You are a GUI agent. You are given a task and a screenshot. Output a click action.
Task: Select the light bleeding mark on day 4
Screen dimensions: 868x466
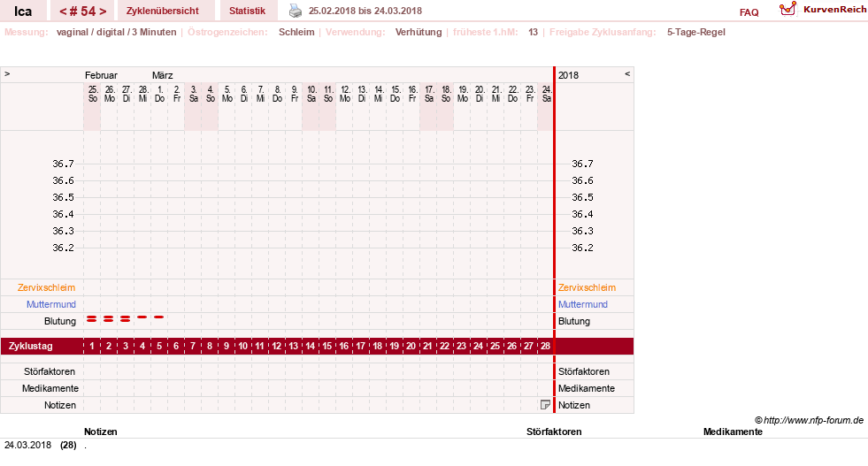pos(142,317)
